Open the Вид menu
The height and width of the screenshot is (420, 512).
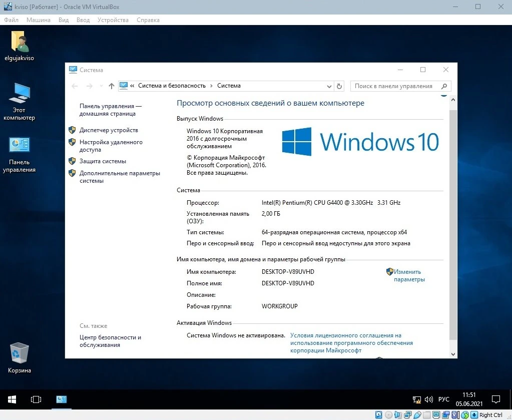coord(64,20)
